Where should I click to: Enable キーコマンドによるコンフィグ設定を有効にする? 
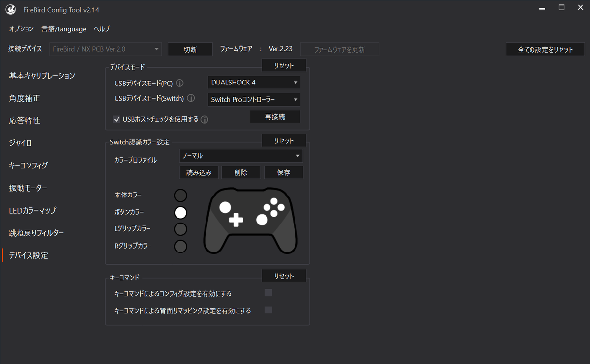point(268,292)
